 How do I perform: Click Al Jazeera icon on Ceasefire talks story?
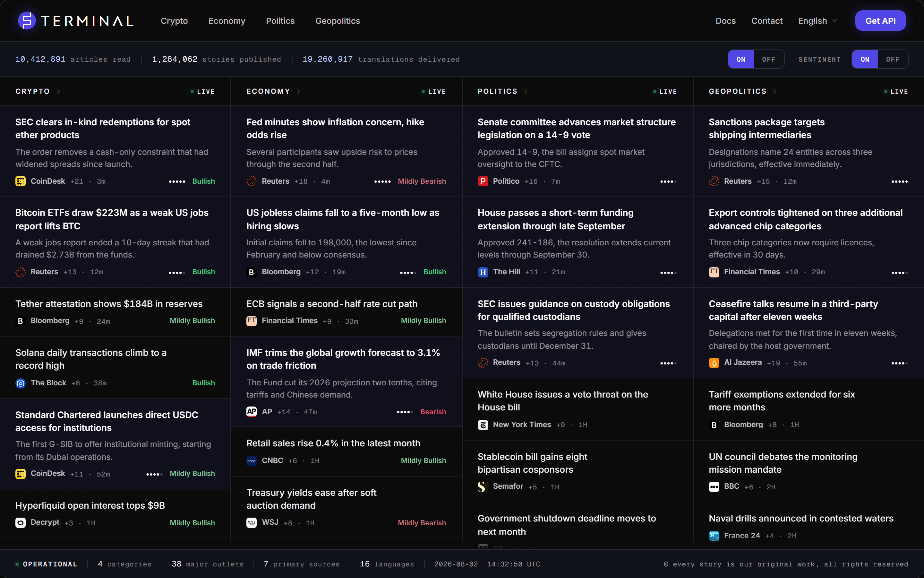pyautogui.click(x=714, y=363)
